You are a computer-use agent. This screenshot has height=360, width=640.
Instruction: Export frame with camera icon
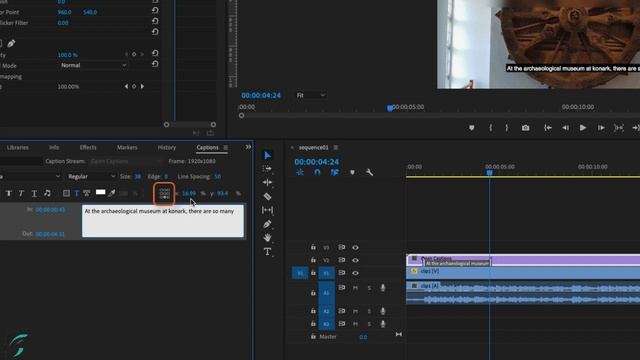point(525,128)
